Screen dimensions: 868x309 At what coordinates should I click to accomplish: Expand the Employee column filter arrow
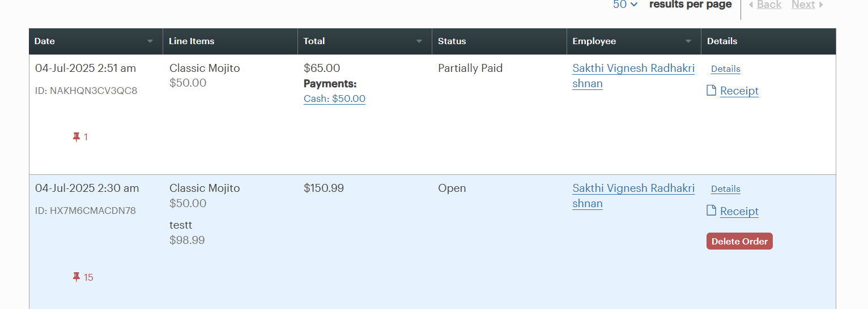[x=688, y=41]
